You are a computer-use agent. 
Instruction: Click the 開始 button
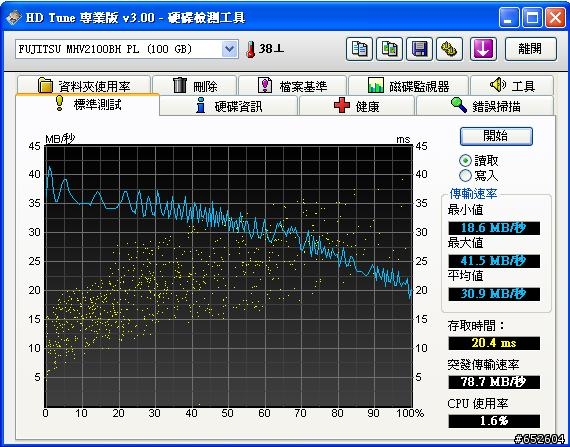point(496,136)
